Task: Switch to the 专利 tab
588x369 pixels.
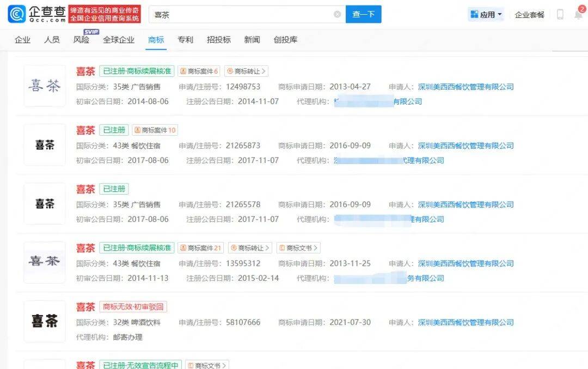Action: tap(185, 40)
